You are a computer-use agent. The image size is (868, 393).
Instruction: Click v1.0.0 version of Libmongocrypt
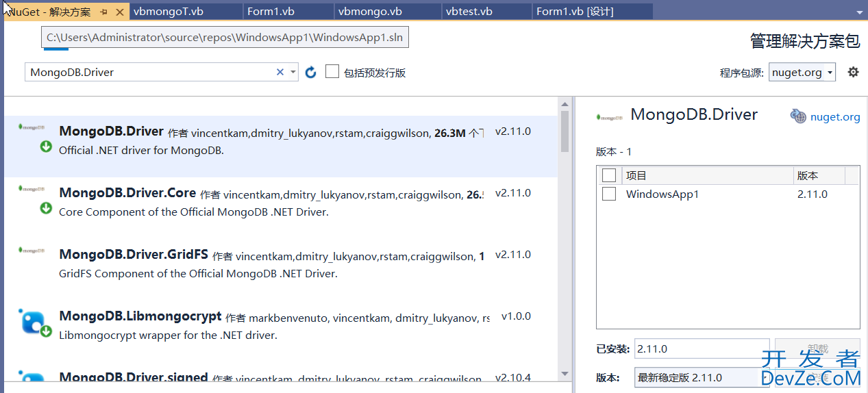[x=516, y=316]
